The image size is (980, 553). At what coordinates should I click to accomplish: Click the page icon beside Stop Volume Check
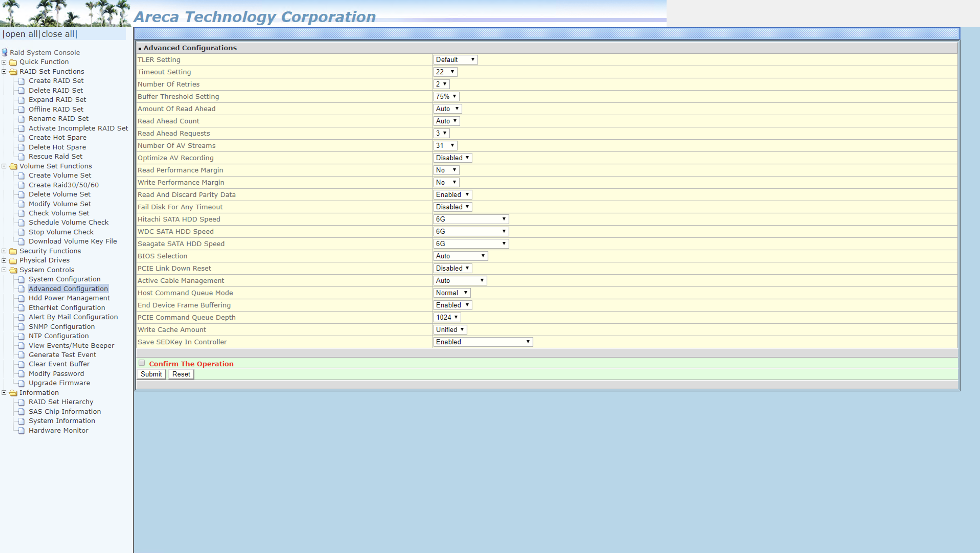pyautogui.click(x=22, y=232)
